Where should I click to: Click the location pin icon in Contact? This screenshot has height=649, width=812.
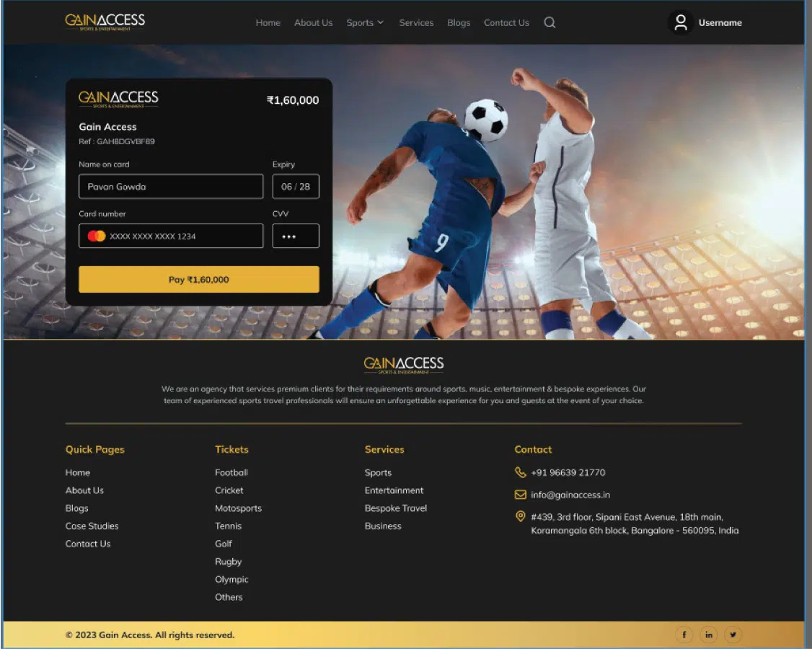tap(520, 516)
